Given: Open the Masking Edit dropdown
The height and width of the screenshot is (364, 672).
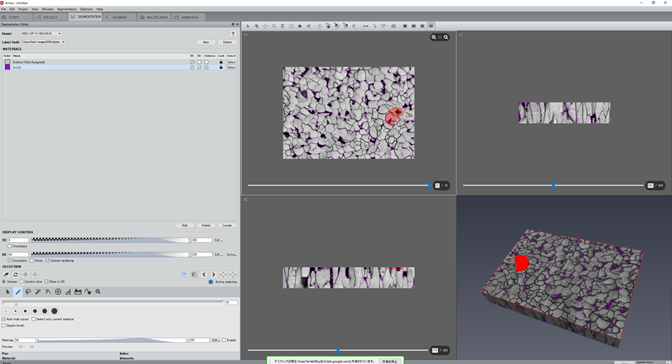Looking at the screenshot, I should (216, 340).
